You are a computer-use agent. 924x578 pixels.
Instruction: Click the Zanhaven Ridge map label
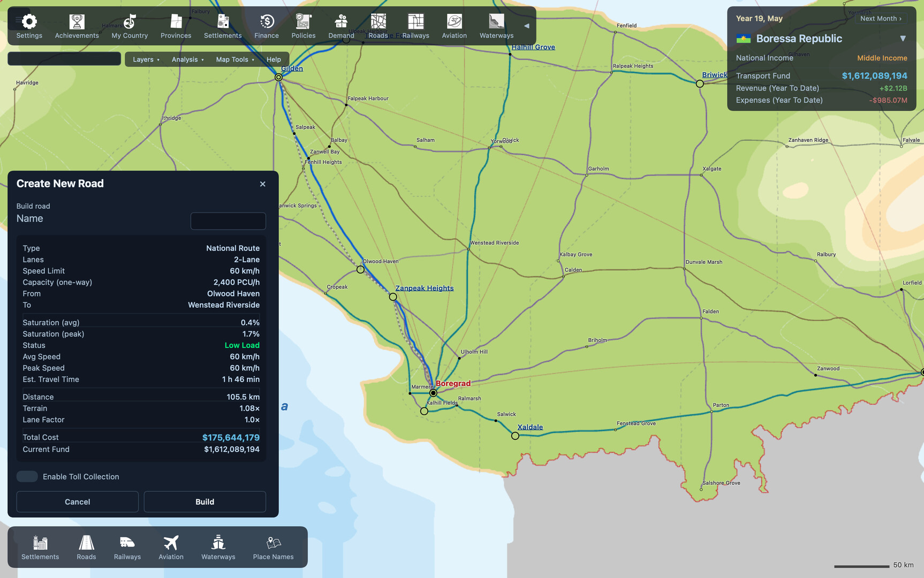click(x=808, y=140)
